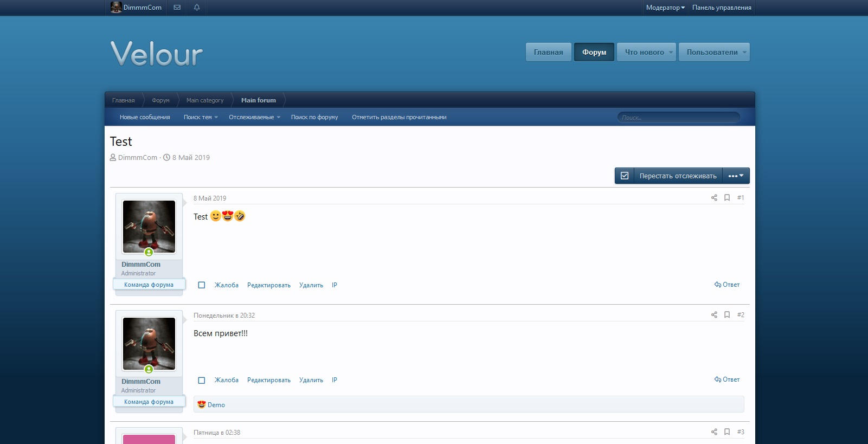
Task: Open the inbox envelope icon
Action: point(177,8)
